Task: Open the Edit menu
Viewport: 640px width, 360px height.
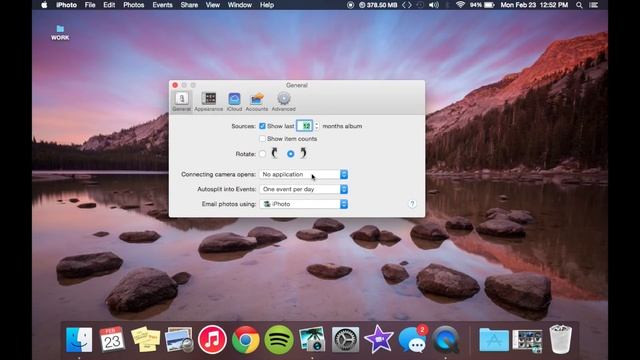Action: click(x=109, y=5)
